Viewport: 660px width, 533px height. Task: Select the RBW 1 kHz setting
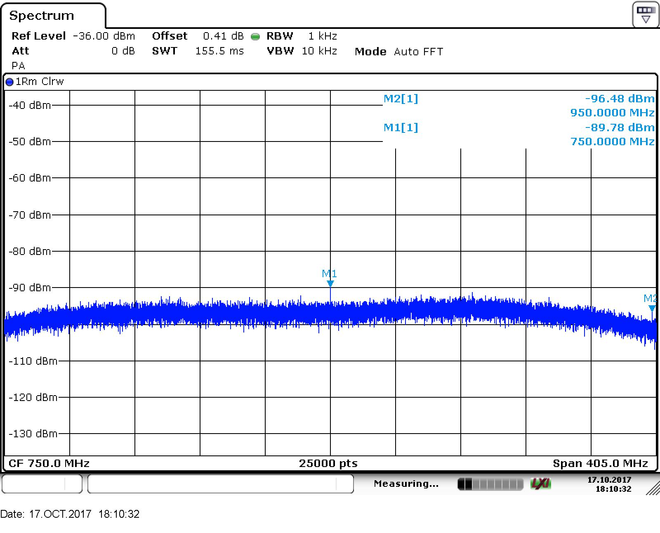[x=301, y=36]
